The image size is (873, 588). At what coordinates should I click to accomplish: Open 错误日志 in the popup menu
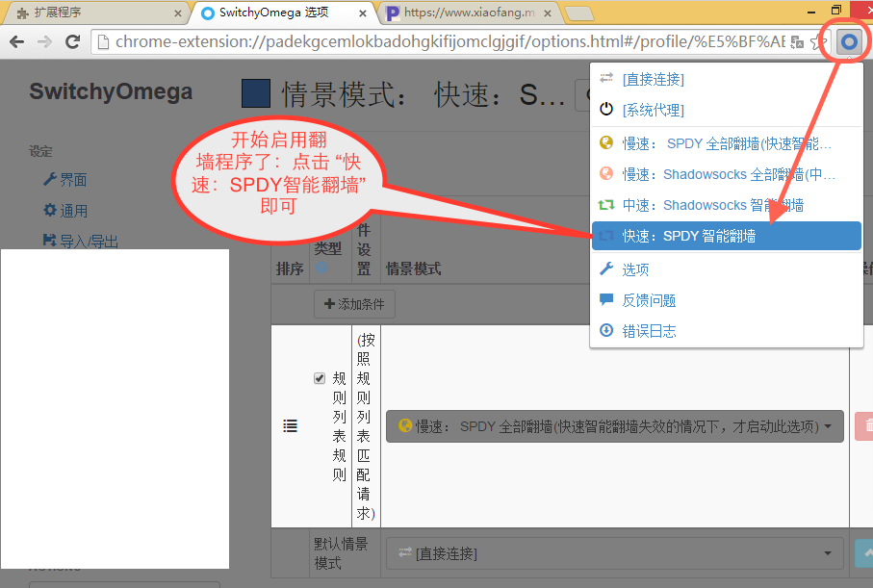(727, 331)
